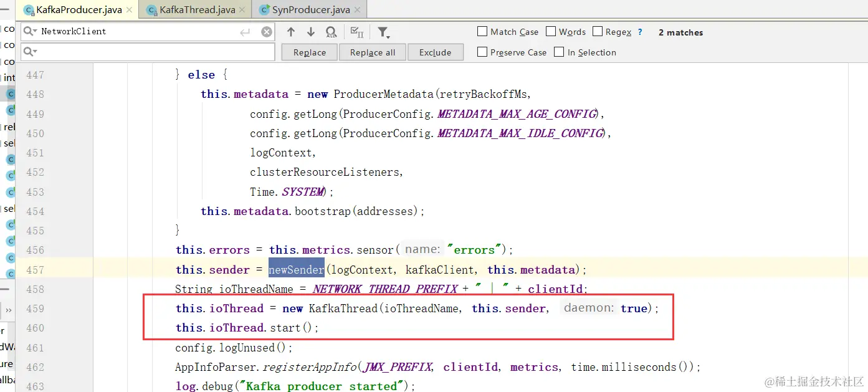Click the select all occurrences icon
The height and width of the screenshot is (392, 868).
(357, 32)
